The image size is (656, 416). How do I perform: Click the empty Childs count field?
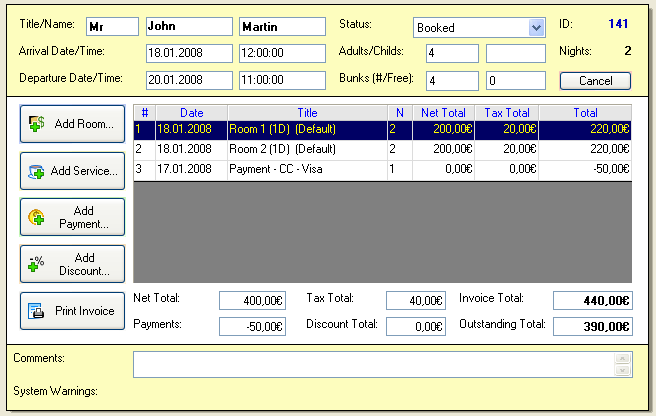[x=515, y=53]
